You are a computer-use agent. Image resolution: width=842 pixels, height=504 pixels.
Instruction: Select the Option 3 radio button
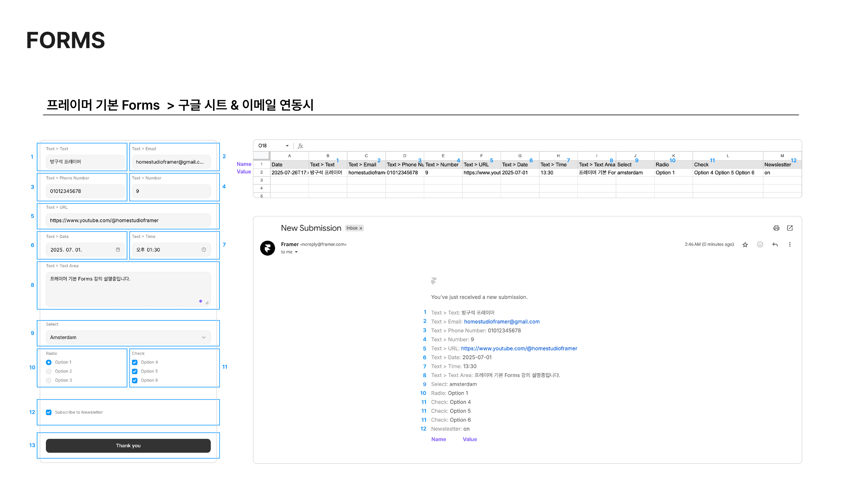(x=49, y=380)
